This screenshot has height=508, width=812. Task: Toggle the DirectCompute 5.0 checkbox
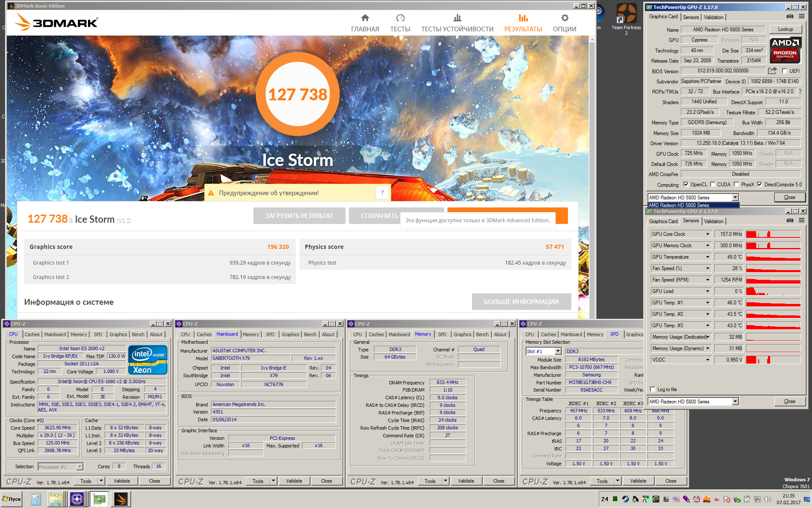(x=760, y=185)
